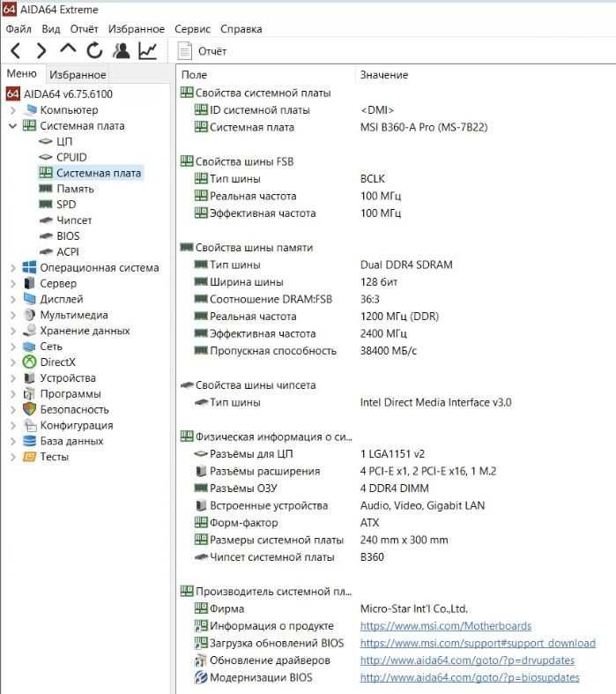Open the msi.com/Motherboards product link

446,626
